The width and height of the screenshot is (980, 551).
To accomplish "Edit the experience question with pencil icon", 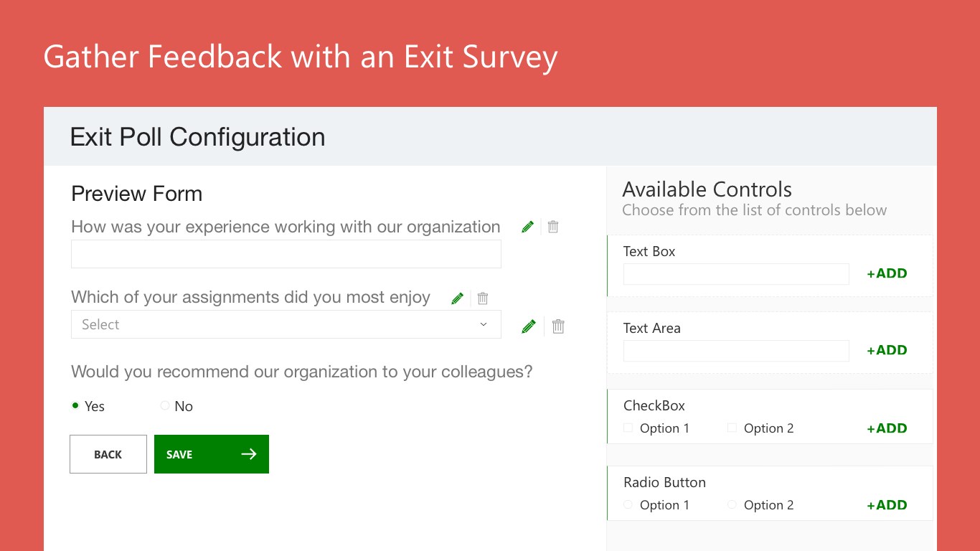I will 528,227.
